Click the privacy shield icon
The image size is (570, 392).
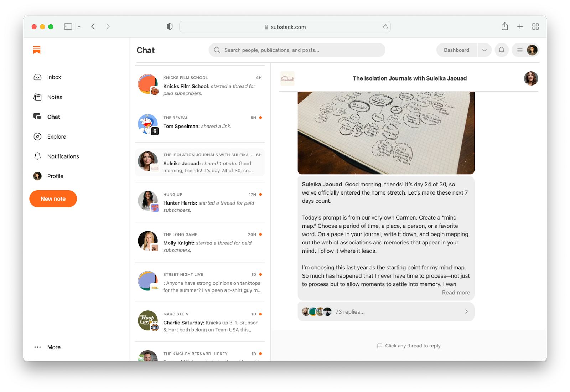click(170, 26)
